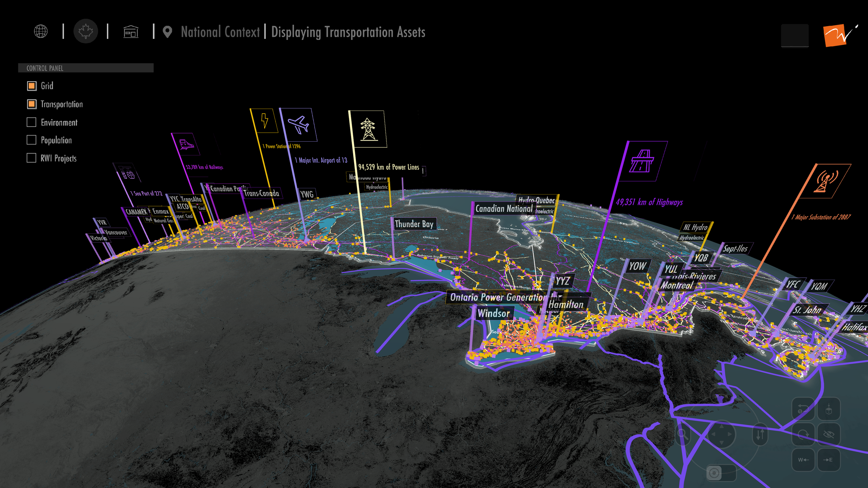Uncheck the Transportation layer checkbox
Screen dimensions: 868x488
(32, 104)
